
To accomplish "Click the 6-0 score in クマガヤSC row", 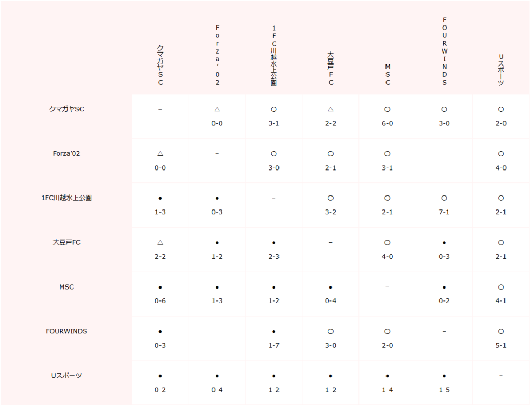I will coord(387,123).
